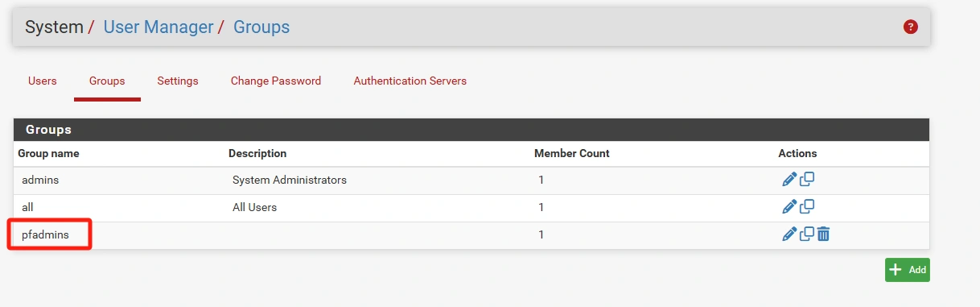Go to Change Password tab
The height and width of the screenshot is (307, 980).
(x=276, y=81)
